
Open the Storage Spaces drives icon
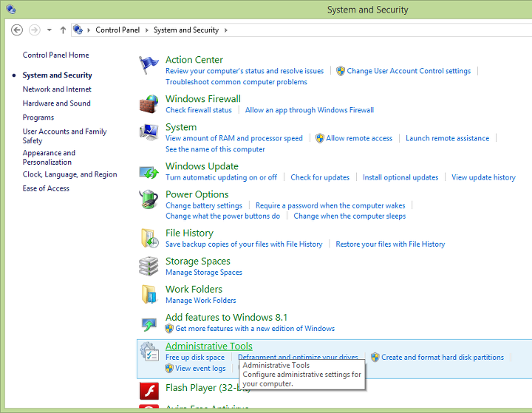(149, 266)
